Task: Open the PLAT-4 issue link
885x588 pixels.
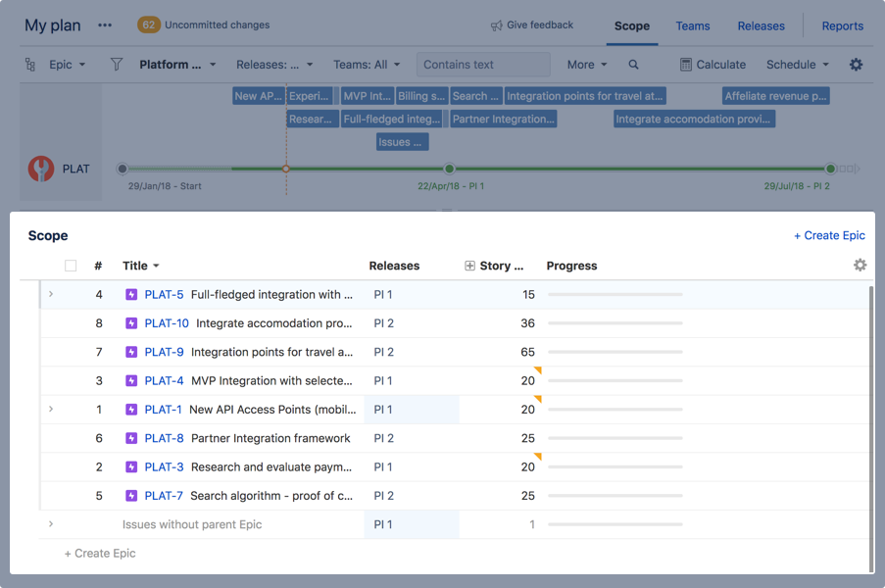Action: (x=164, y=381)
